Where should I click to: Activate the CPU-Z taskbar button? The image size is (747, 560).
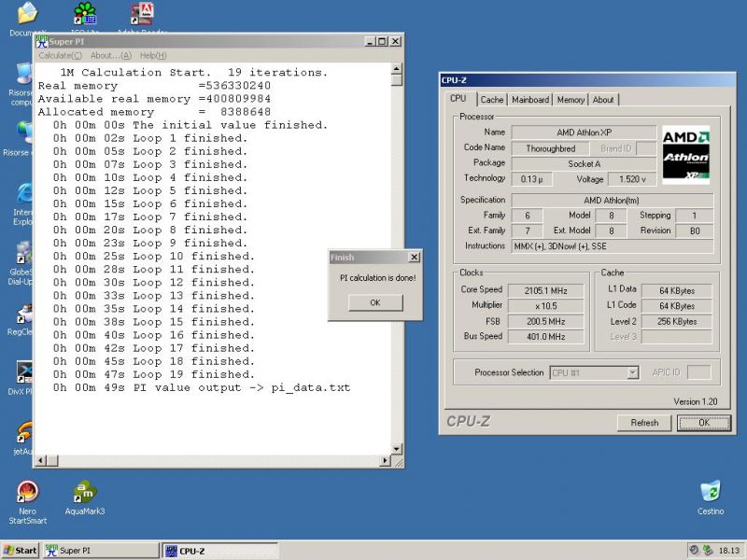coord(220,551)
